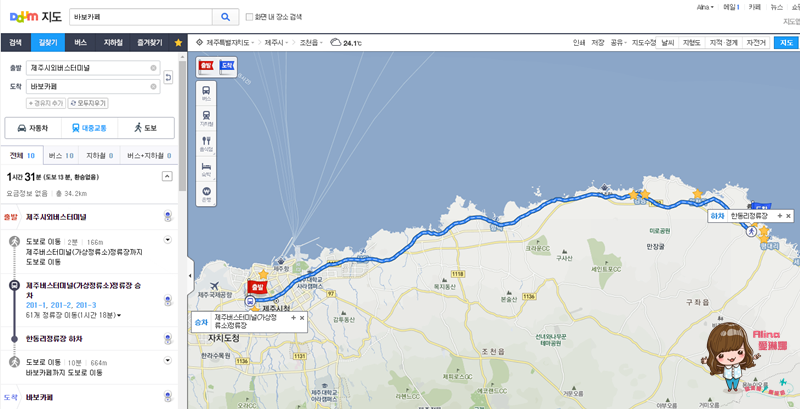This screenshot has width=800, height=409.
Task: Show subway stations with the 지하철 map icon
Action: coord(206,118)
